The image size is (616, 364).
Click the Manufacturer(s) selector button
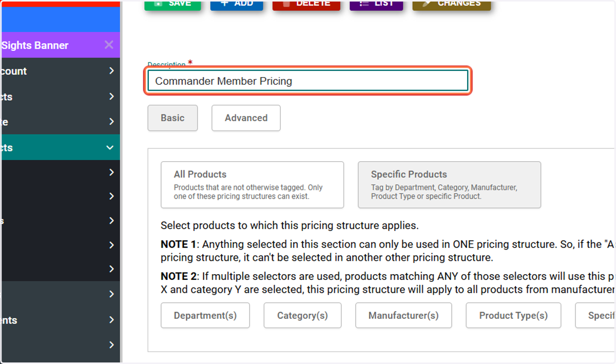point(403,316)
